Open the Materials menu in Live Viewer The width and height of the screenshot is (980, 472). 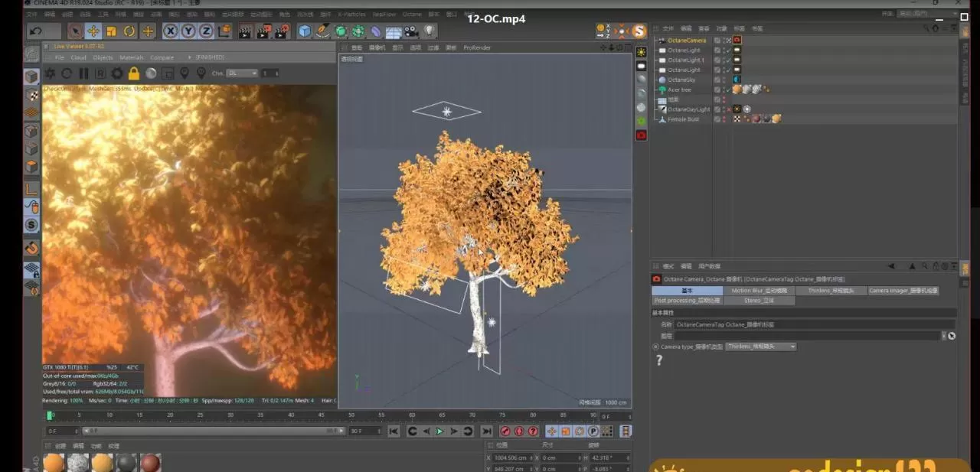tap(131, 57)
